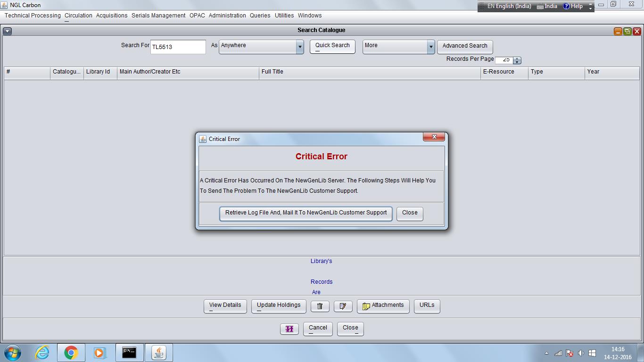Increase the Records Per Page spinner value
This screenshot has width=644, height=362.
click(517, 58)
